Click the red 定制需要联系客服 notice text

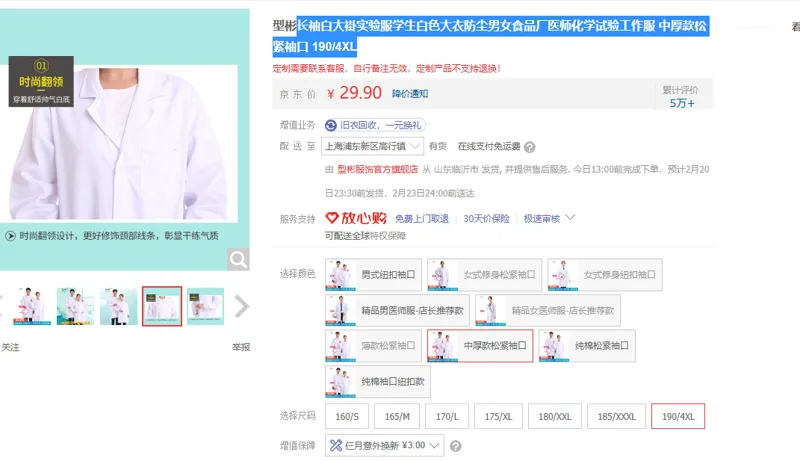coord(386,68)
